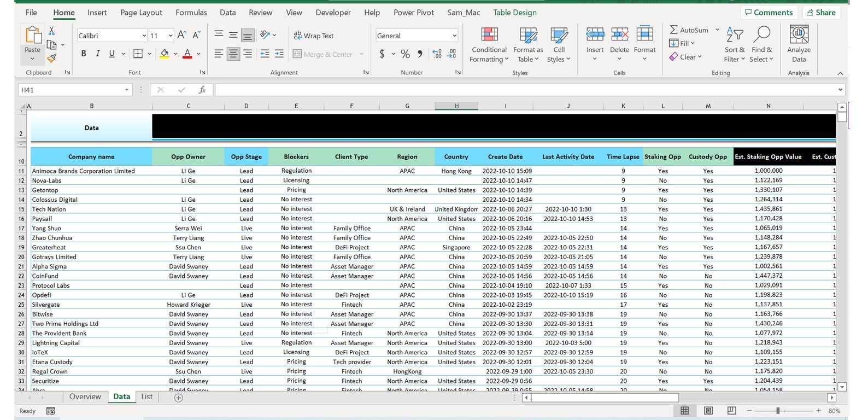Toggle bottom align in the ribbon
The height and width of the screenshot is (420, 868).
[x=248, y=36]
